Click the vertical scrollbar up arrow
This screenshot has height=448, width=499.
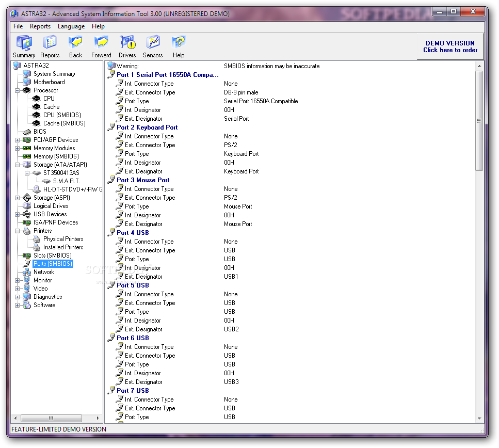pyautogui.click(x=479, y=66)
